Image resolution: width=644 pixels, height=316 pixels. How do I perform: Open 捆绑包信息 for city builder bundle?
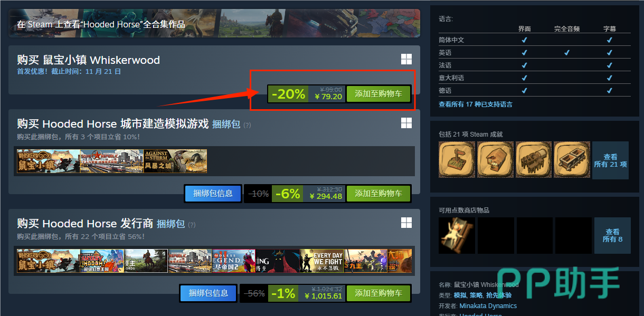(x=213, y=194)
